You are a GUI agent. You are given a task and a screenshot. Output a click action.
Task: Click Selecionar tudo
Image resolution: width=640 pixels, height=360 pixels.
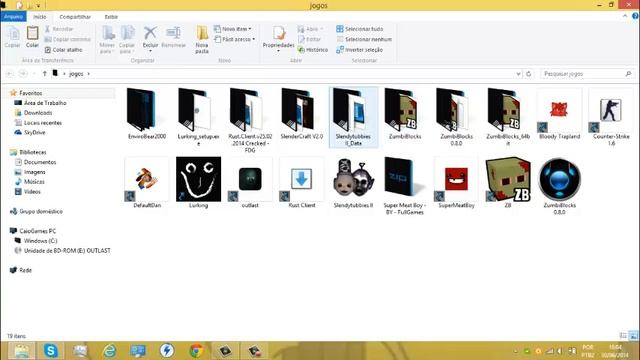click(x=360, y=29)
